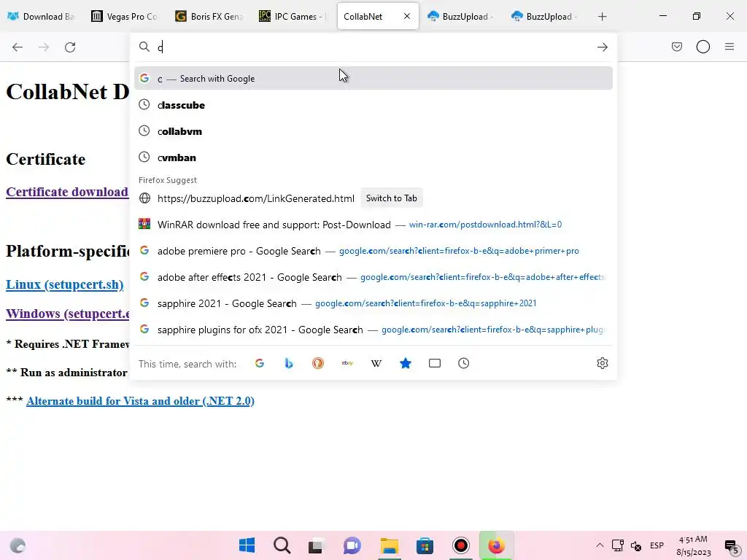Search bookmarks via star icon

point(406,363)
